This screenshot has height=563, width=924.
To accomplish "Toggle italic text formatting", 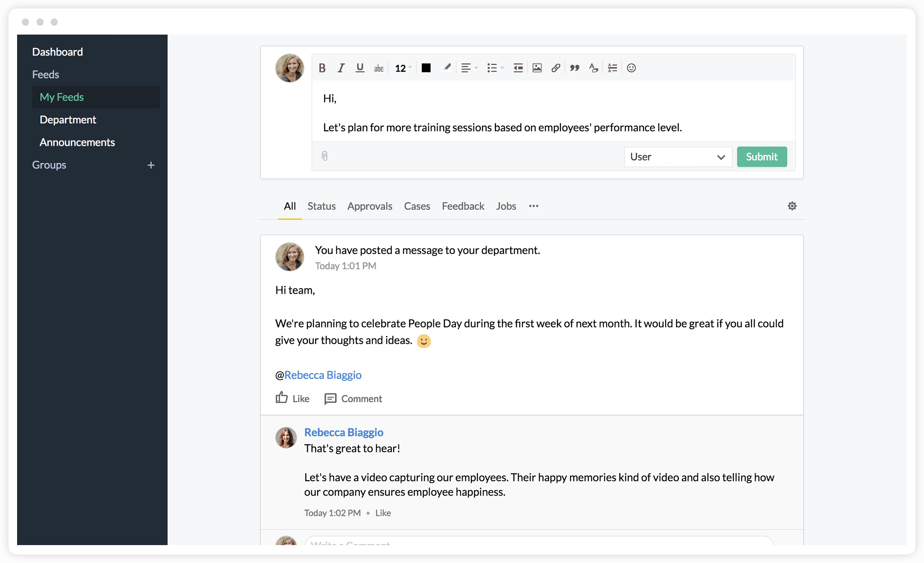I will 341,68.
